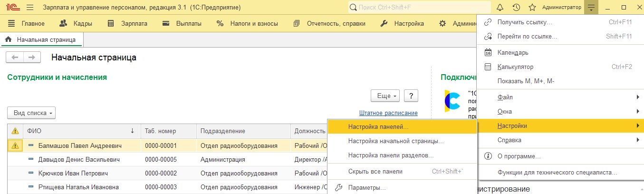Open the help question mark button
644x194 pixels.
pos(411,96)
